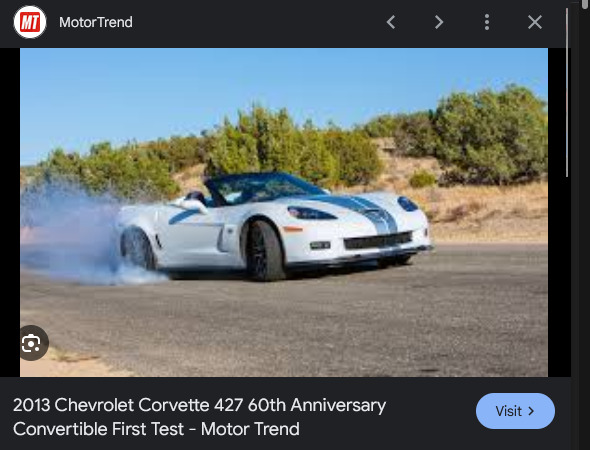Advance to next image with right chevron
This screenshot has width=590, height=450.
tap(439, 22)
